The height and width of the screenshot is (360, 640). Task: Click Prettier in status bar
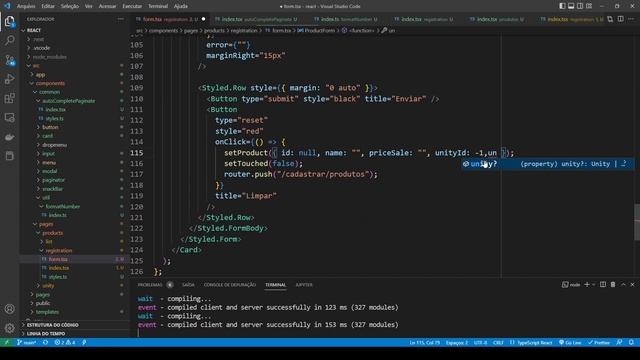(598, 342)
